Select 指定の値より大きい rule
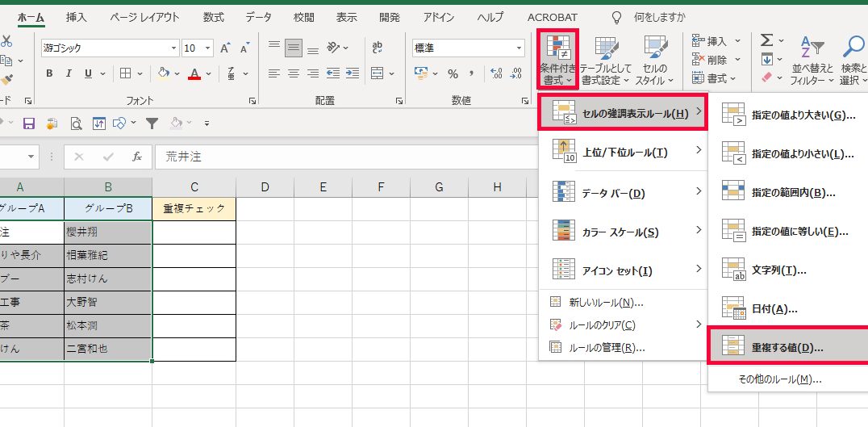Image resolution: width=868 pixels, height=427 pixels. pyautogui.click(x=788, y=114)
